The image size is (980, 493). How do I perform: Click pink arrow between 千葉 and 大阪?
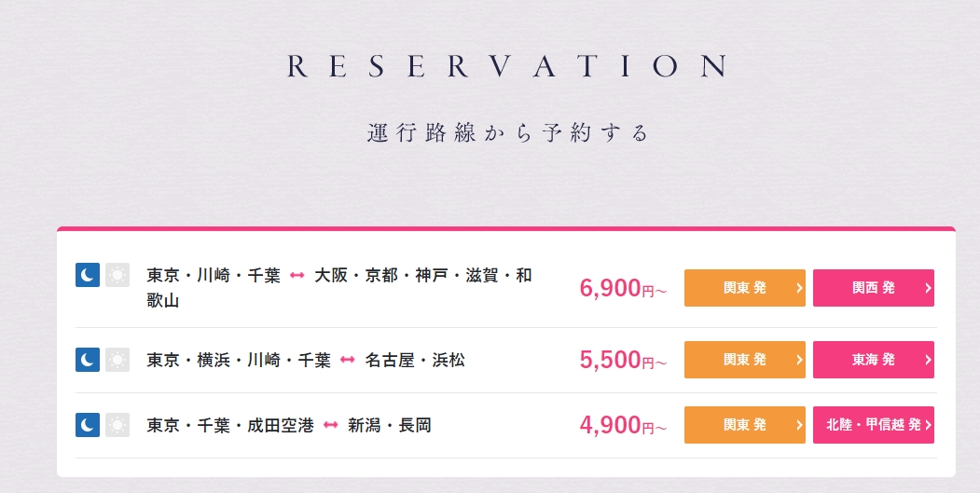(297, 276)
